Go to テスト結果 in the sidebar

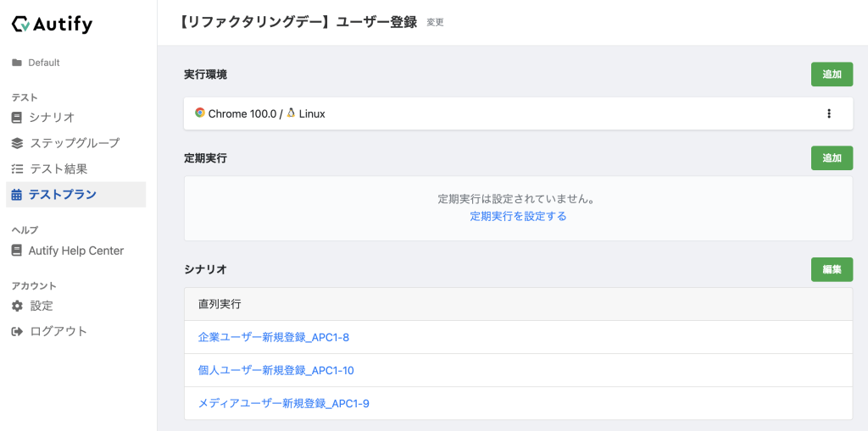click(x=58, y=169)
